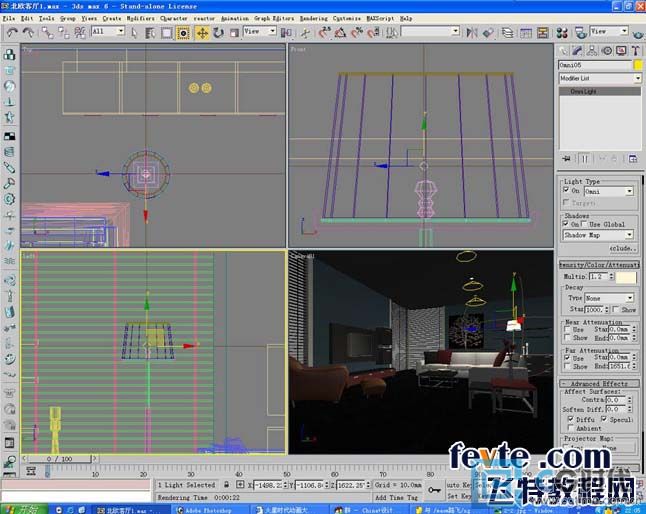Open the Display command panel tab
The width and height of the screenshot is (646, 514).
tap(621, 51)
